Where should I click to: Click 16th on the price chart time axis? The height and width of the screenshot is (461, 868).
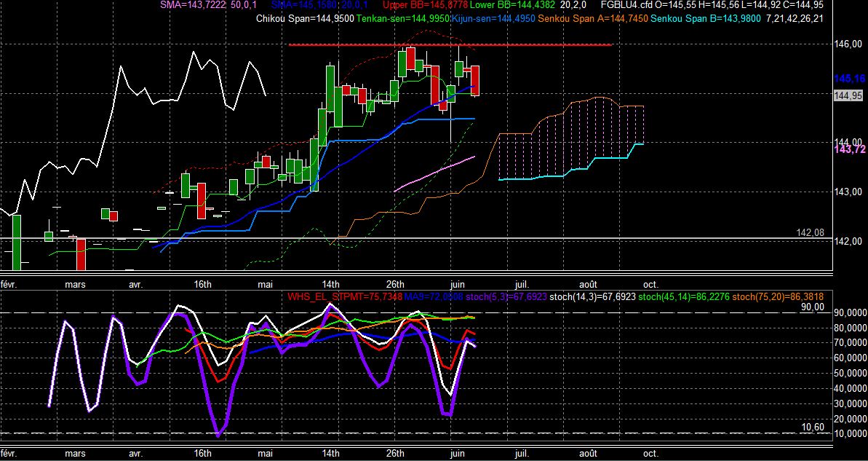[202, 284]
